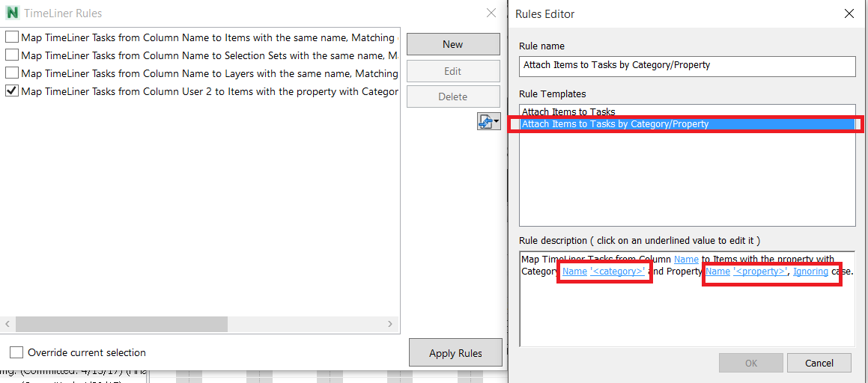Viewport: 868px width, 383px height.
Task: Click the '<property>' underlined value link
Action: tap(760, 272)
